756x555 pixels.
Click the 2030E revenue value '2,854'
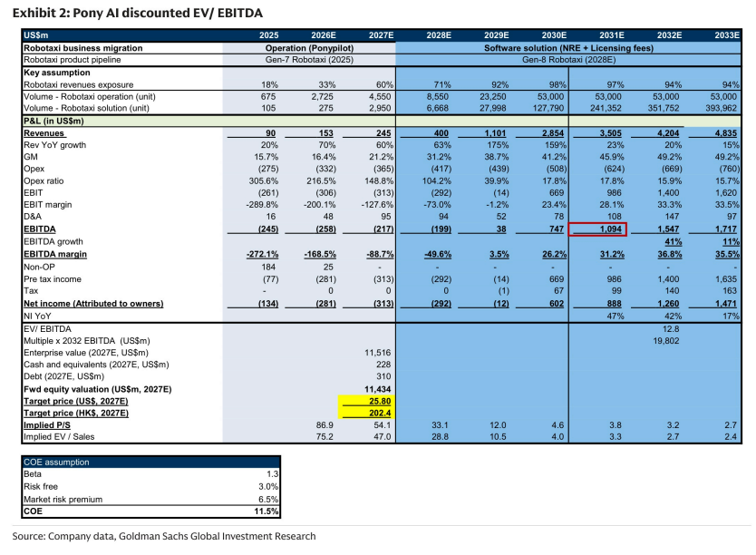click(x=553, y=133)
